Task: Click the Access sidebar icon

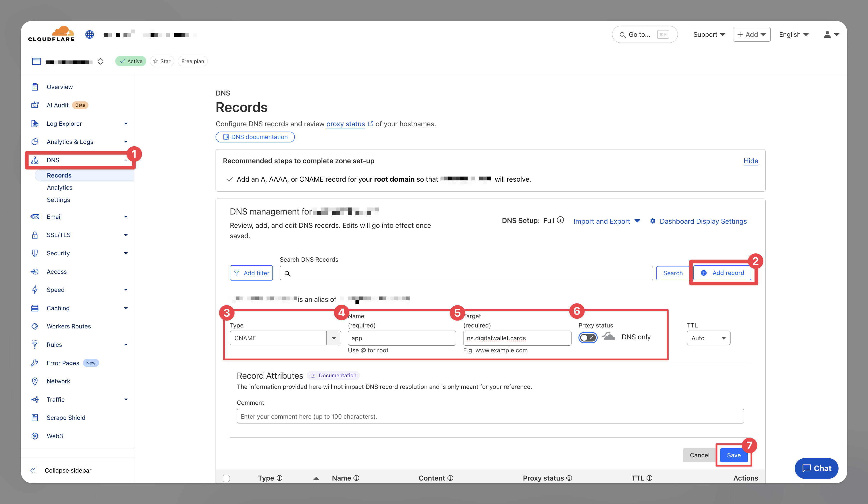Action: (35, 272)
